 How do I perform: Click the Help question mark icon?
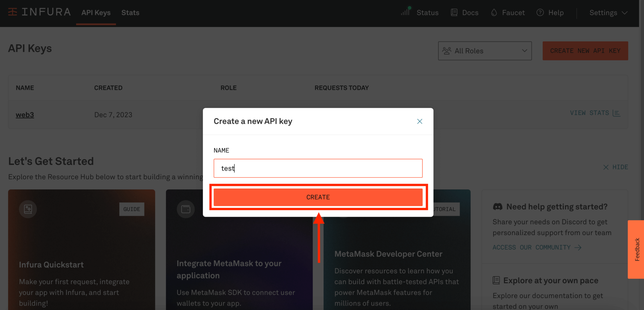coord(540,13)
